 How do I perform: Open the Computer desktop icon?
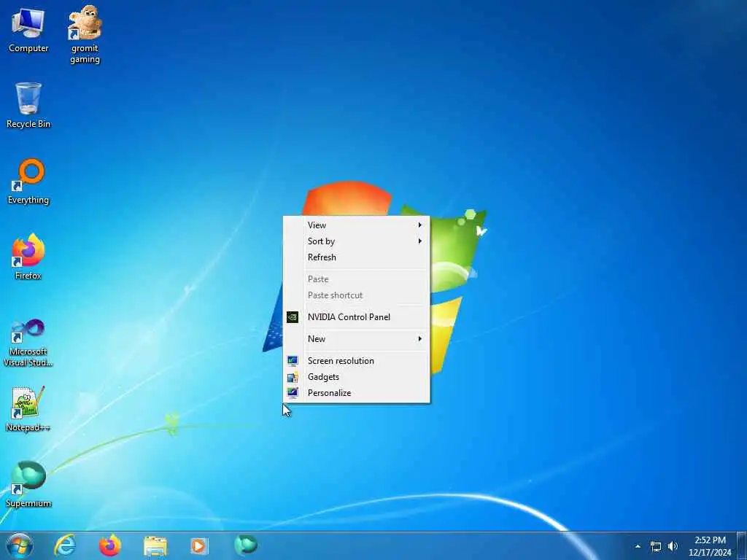point(28,31)
